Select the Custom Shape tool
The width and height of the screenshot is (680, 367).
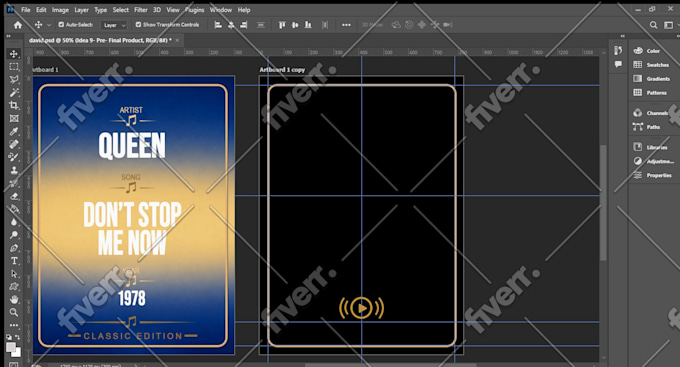(14, 286)
